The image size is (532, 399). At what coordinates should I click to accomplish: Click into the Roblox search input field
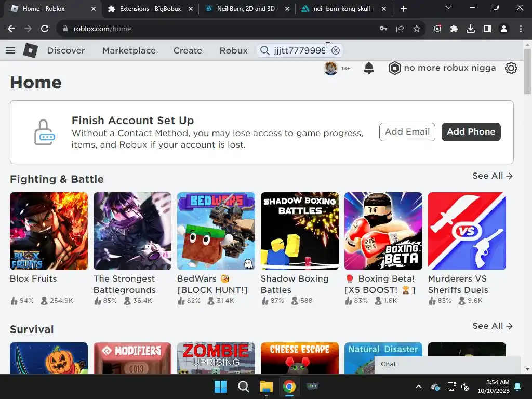tap(300, 50)
